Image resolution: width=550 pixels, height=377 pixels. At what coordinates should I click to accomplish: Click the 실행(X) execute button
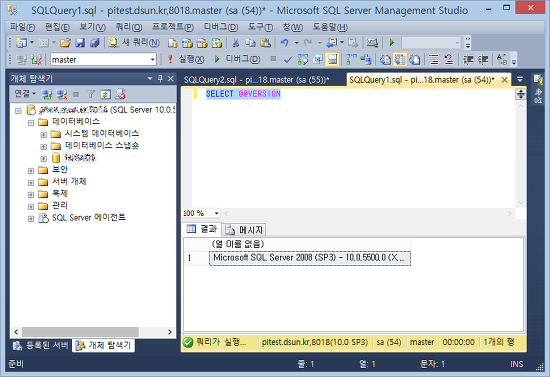186,59
